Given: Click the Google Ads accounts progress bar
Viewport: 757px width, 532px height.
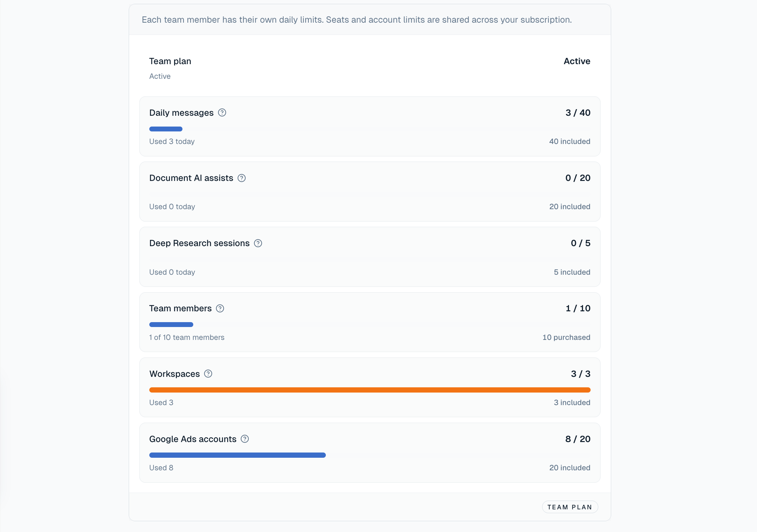Looking at the screenshot, I should (x=238, y=455).
